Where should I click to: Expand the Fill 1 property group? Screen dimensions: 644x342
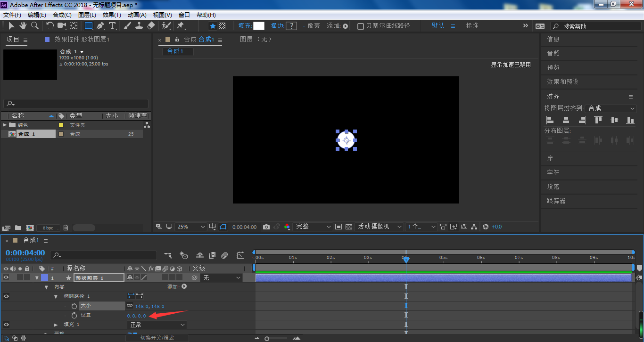56,325
